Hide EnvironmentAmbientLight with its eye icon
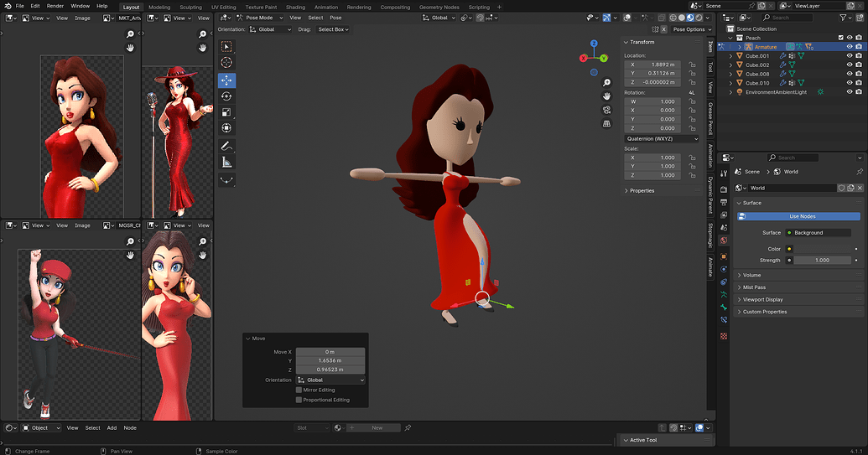 point(850,92)
